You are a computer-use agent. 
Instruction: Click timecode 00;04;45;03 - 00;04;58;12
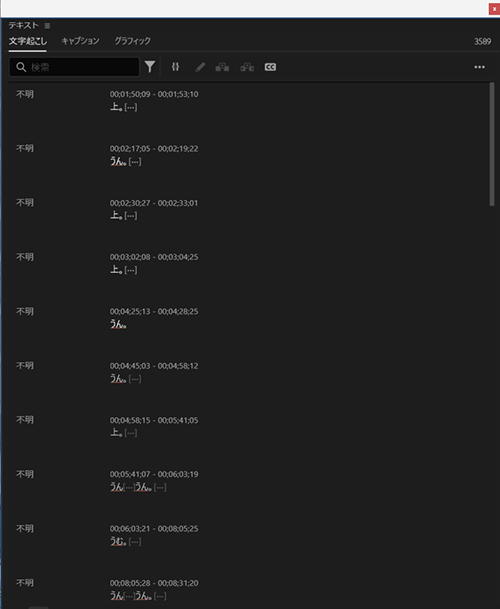click(154, 366)
